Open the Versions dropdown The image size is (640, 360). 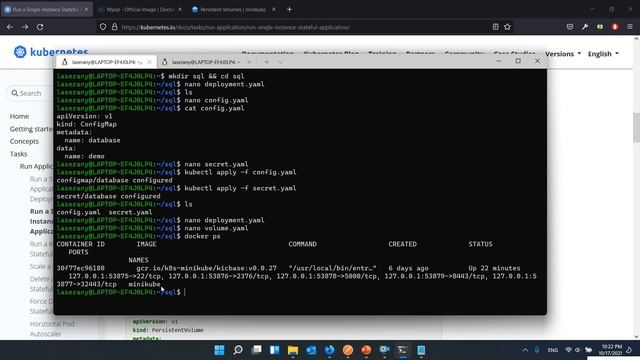tap(563, 54)
